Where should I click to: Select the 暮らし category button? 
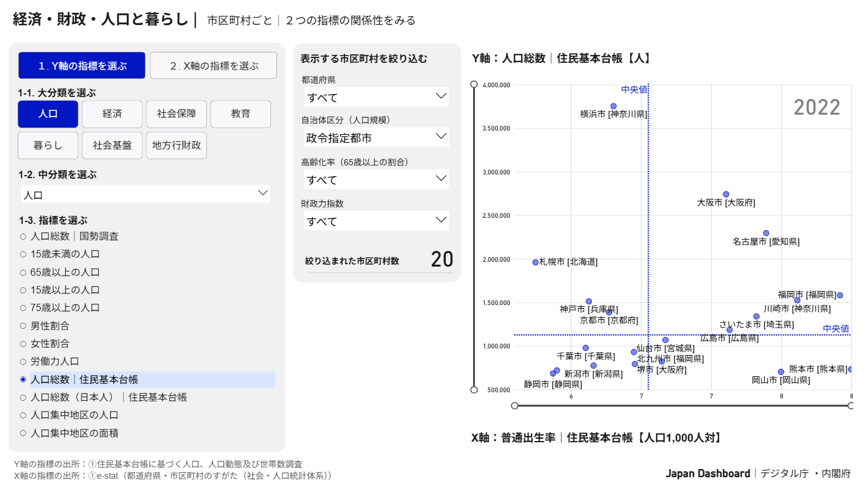[x=48, y=145]
